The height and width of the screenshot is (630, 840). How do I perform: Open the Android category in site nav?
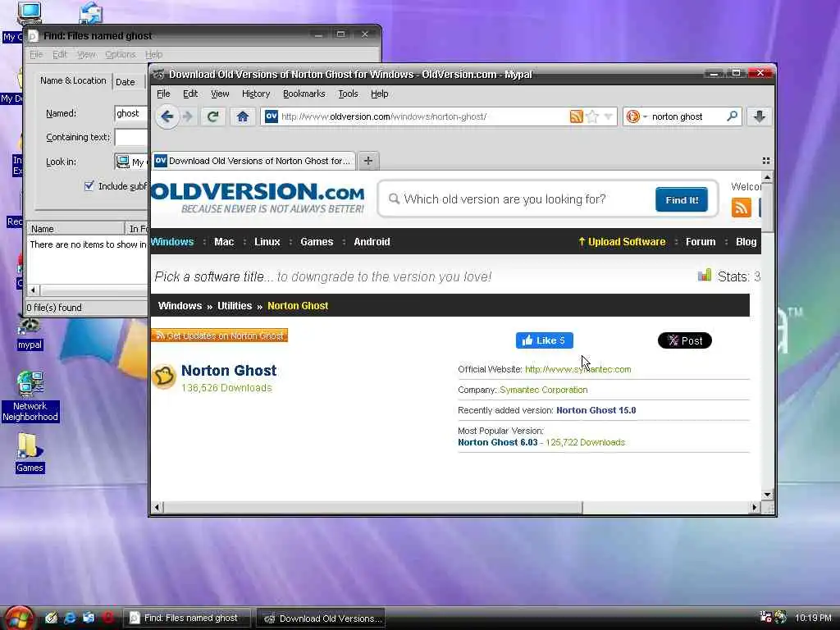[x=372, y=242]
